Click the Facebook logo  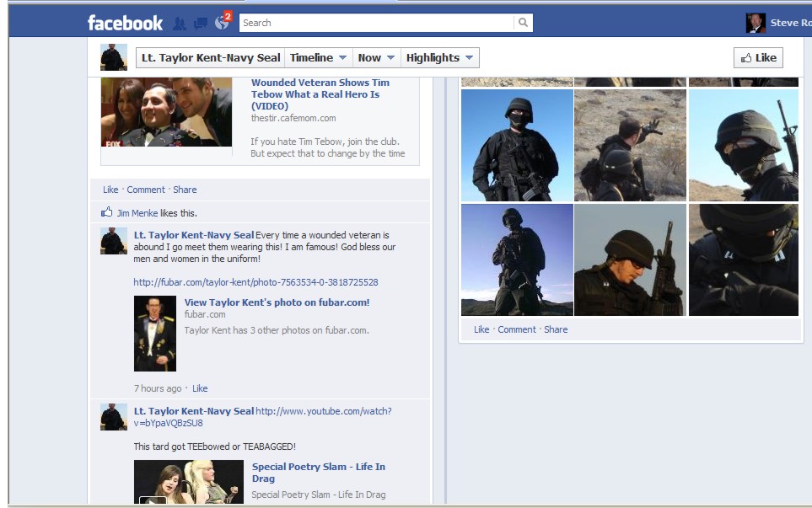(x=125, y=23)
